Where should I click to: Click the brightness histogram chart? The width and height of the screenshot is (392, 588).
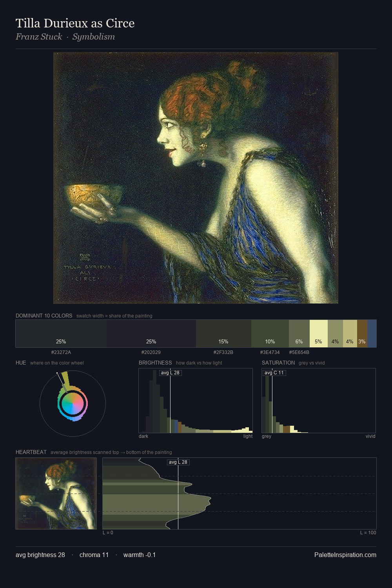[x=196, y=401]
